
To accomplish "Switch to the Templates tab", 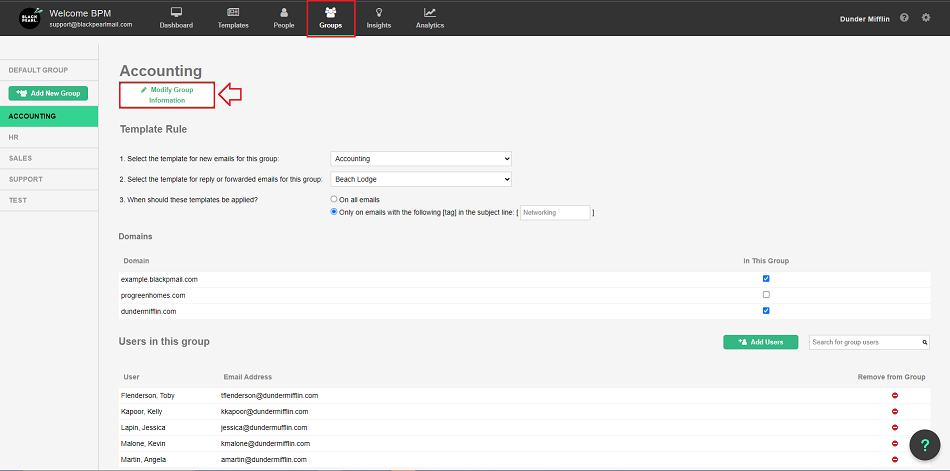I will point(233,18).
